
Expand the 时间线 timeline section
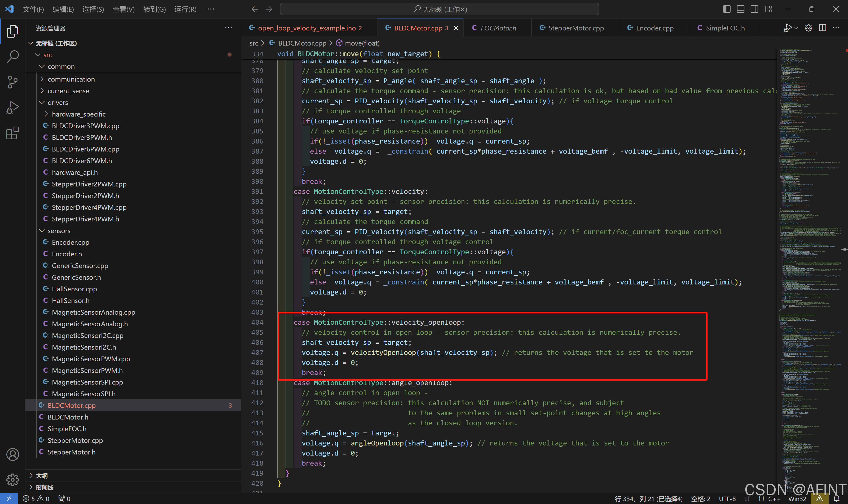pos(133,487)
